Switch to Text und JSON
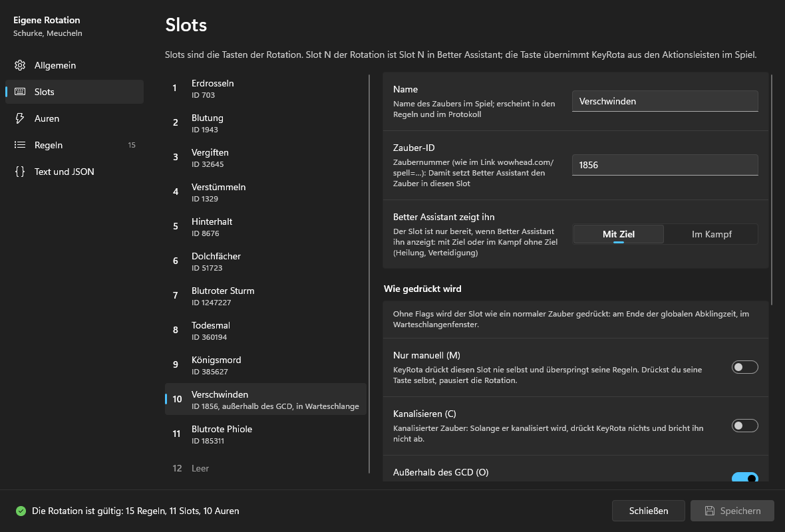This screenshot has width=785, height=532. [74, 171]
